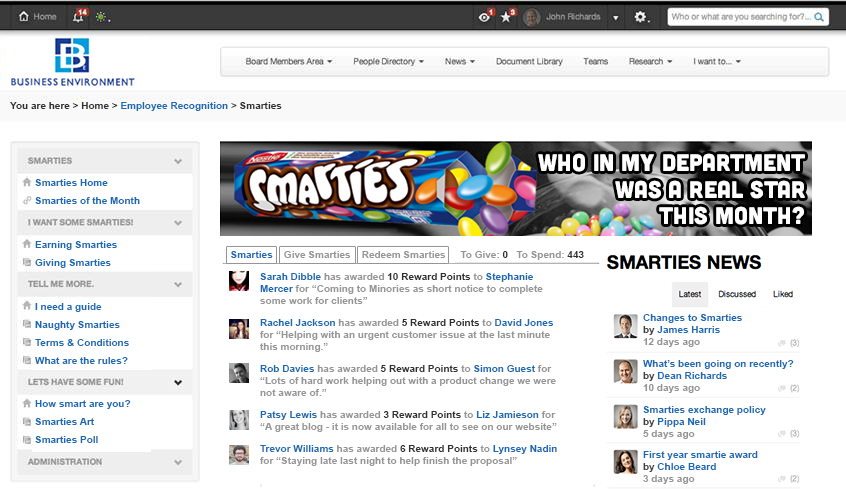Open Smarties exchange policy article
The image size is (846, 490).
click(x=704, y=410)
